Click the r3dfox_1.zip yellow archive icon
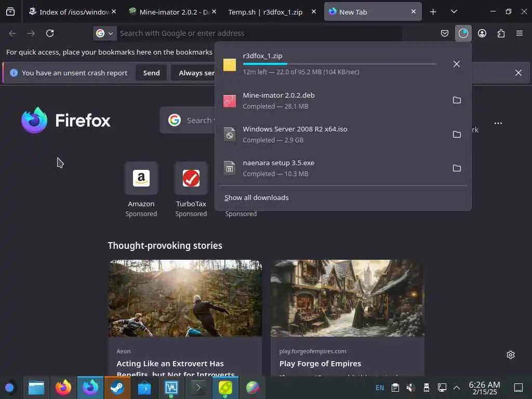The width and height of the screenshot is (532, 399). [230, 64]
